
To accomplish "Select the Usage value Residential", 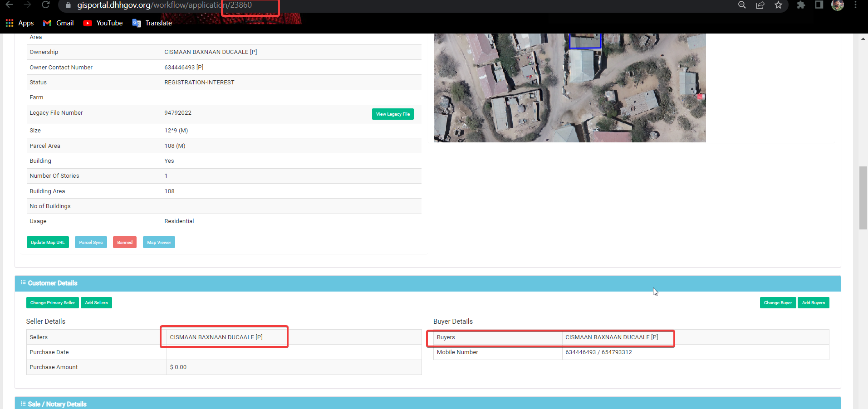I will (x=179, y=221).
